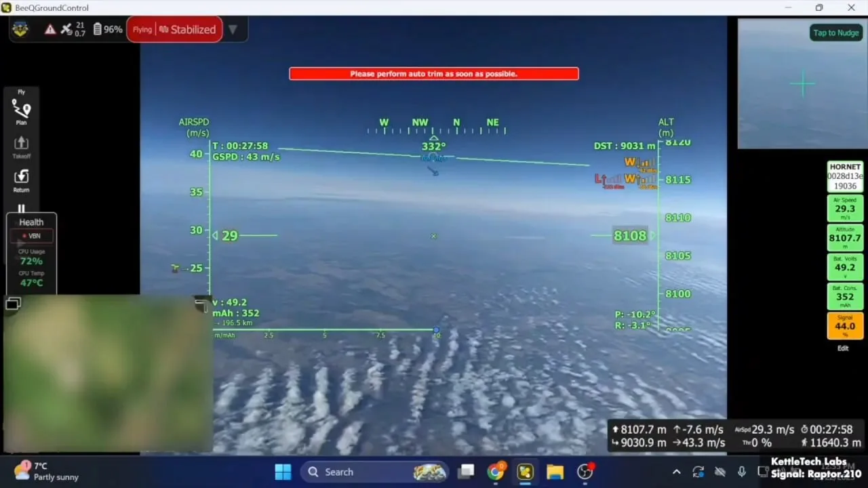This screenshot has width=868, height=488.
Task: Trigger the Return to launch icon
Action: (21, 180)
